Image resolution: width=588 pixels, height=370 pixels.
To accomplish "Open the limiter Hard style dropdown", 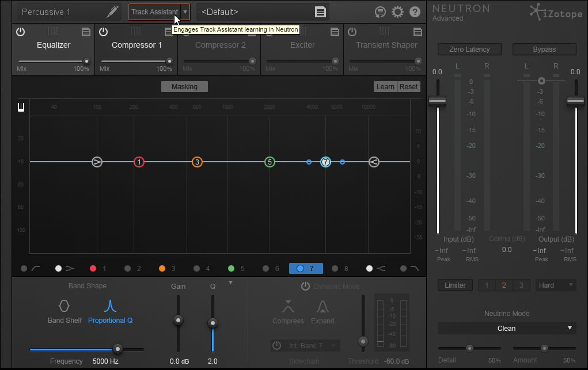I will click(x=556, y=285).
